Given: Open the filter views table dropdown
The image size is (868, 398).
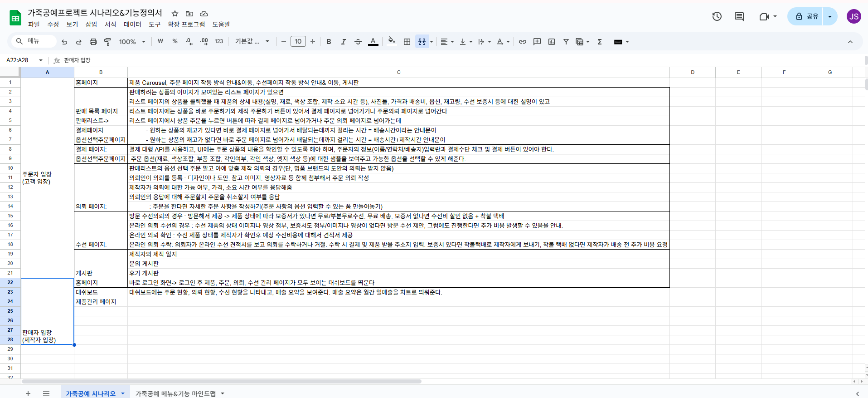Looking at the screenshot, I should [x=582, y=42].
